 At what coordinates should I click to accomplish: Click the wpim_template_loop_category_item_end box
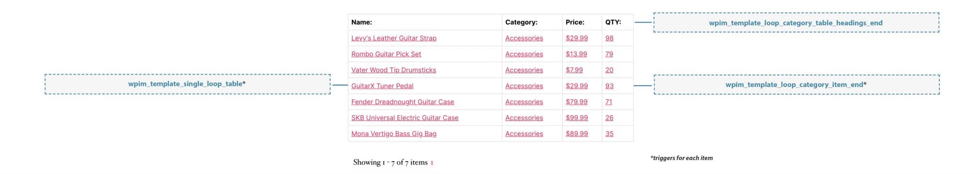(x=797, y=85)
